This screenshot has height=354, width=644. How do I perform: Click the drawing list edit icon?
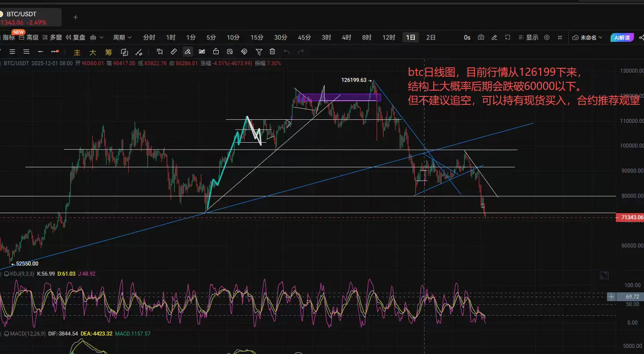click(230, 52)
